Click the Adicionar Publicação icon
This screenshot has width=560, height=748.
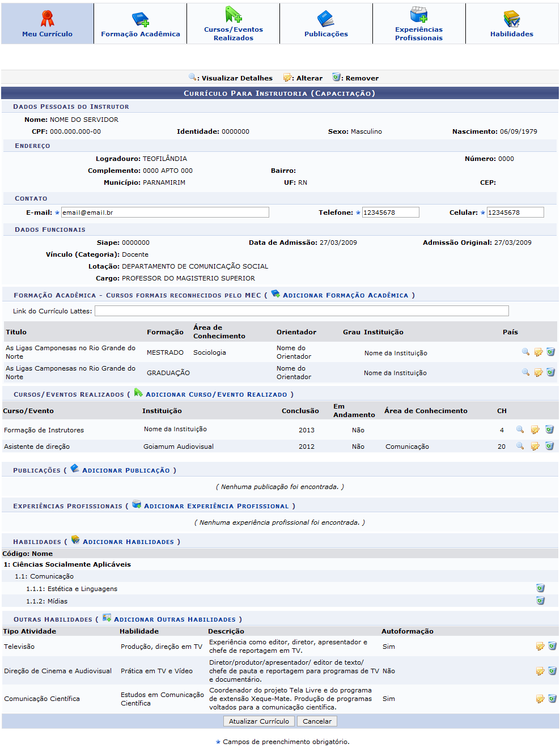75,468
